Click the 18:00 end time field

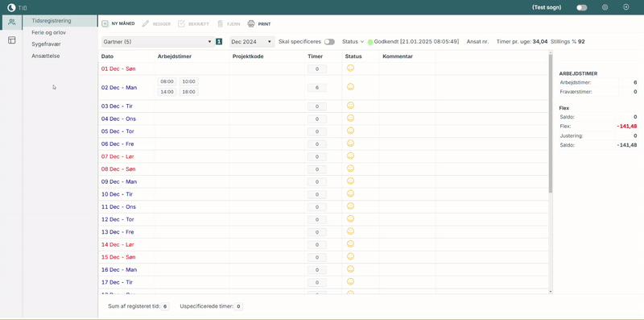pyautogui.click(x=188, y=92)
